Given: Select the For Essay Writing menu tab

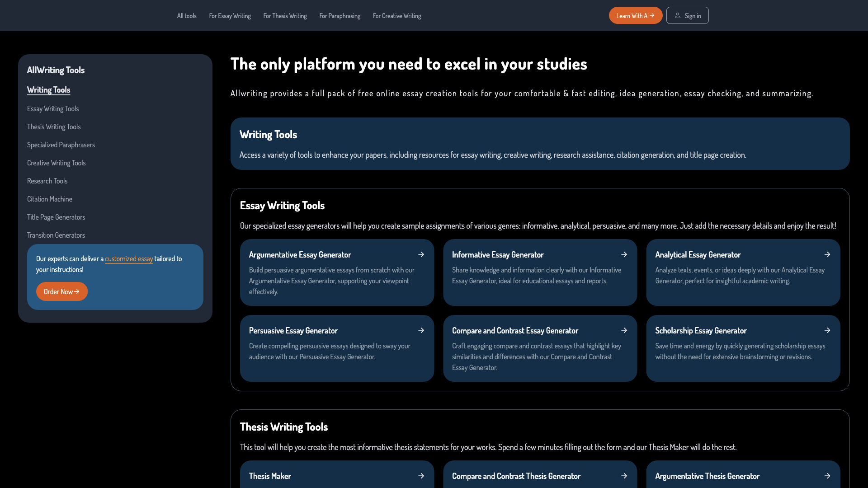Looking at the screenshot, I should click(x=230, y=15).
